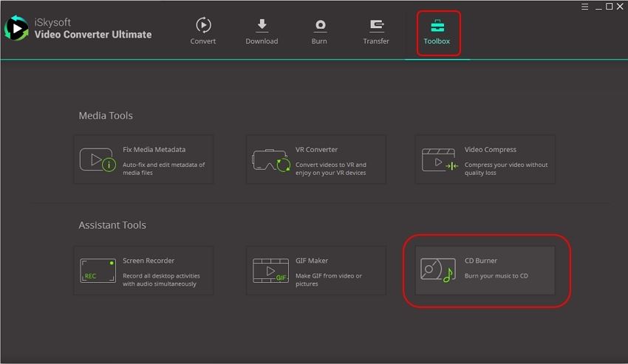Maximize the application window
Screen dimensions: 628x364
pyautogui.click(x=609, y=7)
